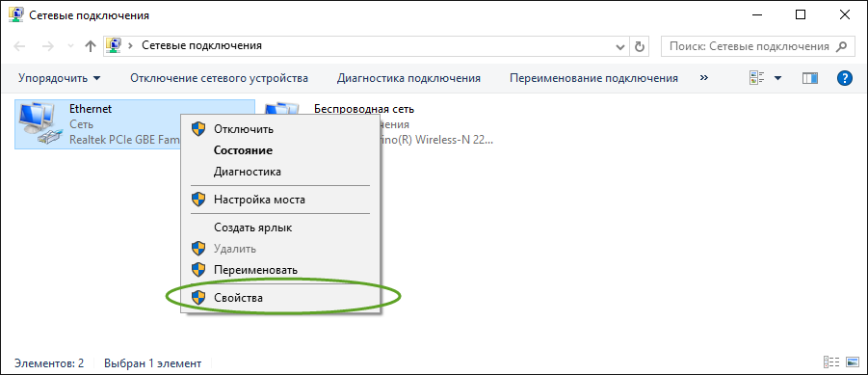
Task: Click the change view icon
Action: [x=756, y=79]
